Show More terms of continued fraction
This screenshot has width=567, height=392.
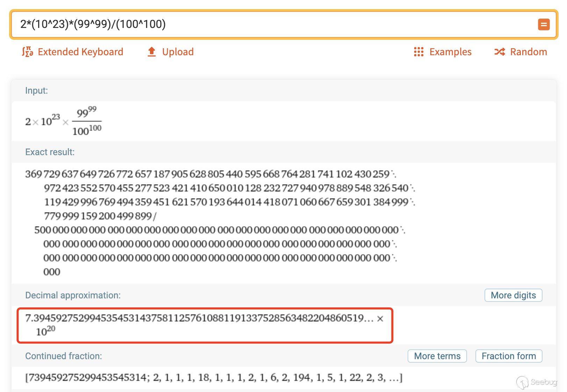pos(437,356)
